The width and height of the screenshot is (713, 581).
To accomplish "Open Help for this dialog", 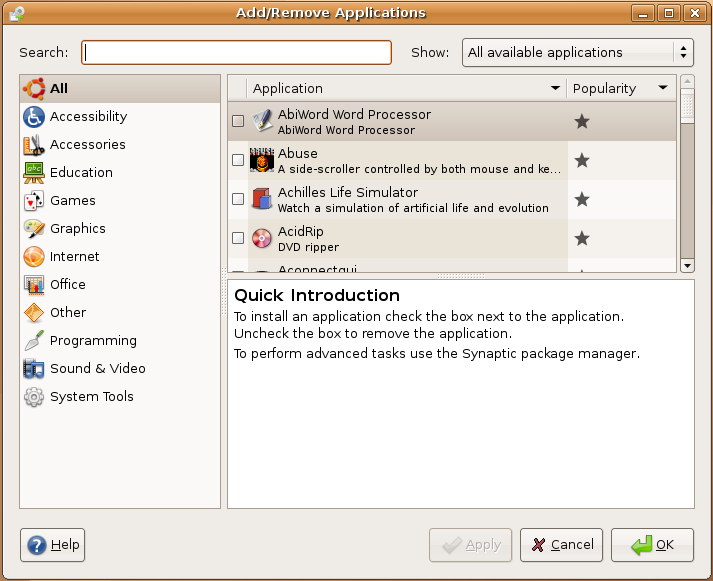I will (53, 545).
